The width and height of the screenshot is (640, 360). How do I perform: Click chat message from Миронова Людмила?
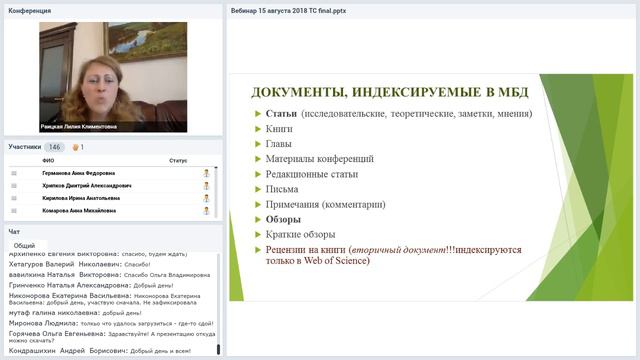(x=111, y=323)
